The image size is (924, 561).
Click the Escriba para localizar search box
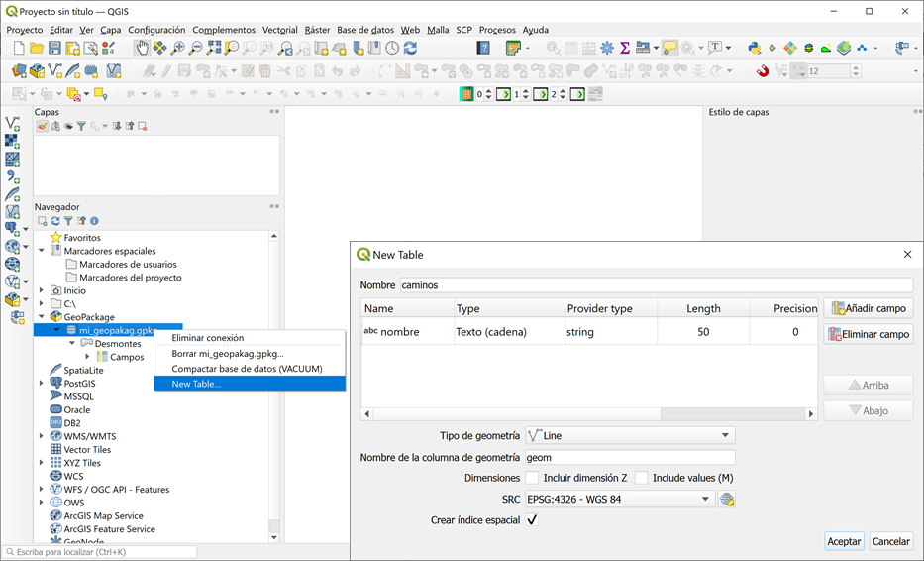tap(100, 552)
